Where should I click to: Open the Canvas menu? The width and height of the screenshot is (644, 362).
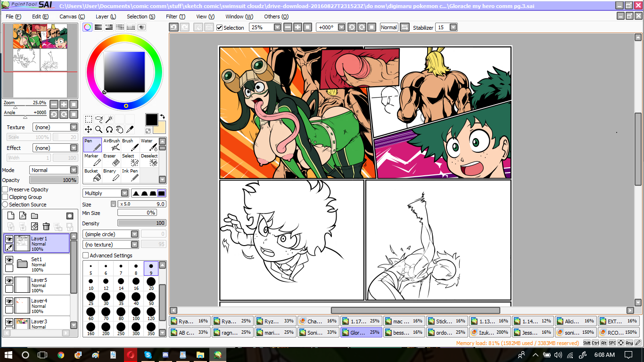click(72, 16)
